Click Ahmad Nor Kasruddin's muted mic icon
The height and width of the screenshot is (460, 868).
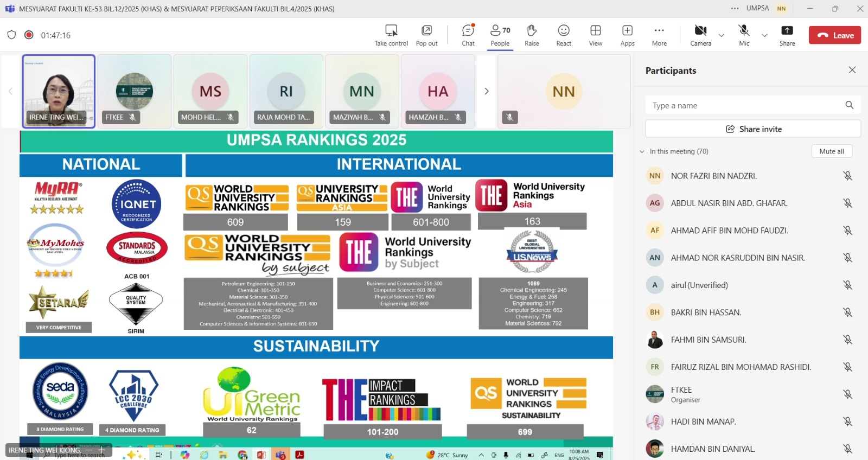847,258
